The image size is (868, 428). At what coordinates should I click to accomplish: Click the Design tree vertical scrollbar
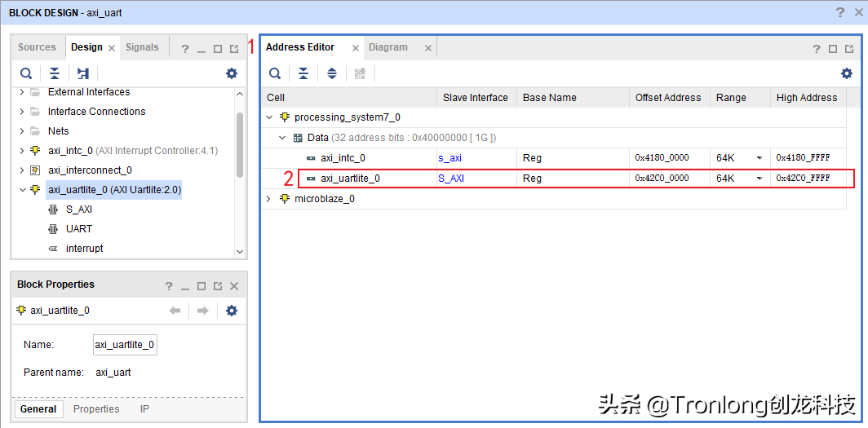pyautogui.click(x=240, y=144)
